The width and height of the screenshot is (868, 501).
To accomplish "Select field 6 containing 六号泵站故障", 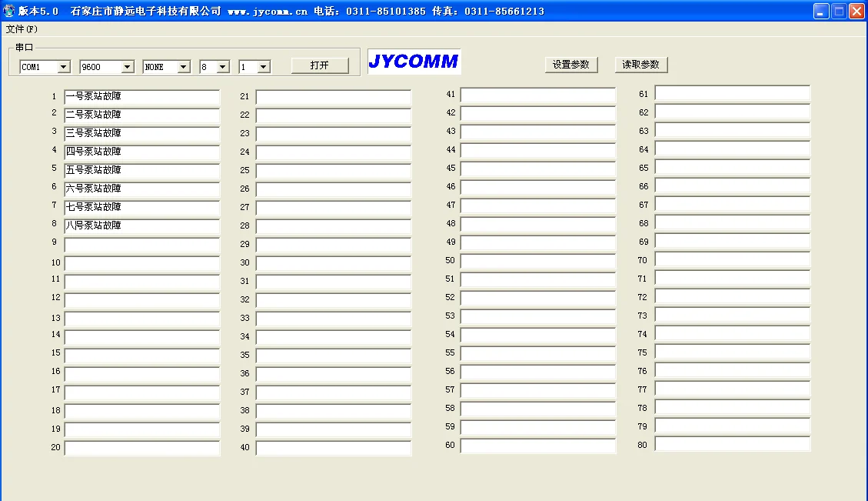I will [x=141, y=189].
